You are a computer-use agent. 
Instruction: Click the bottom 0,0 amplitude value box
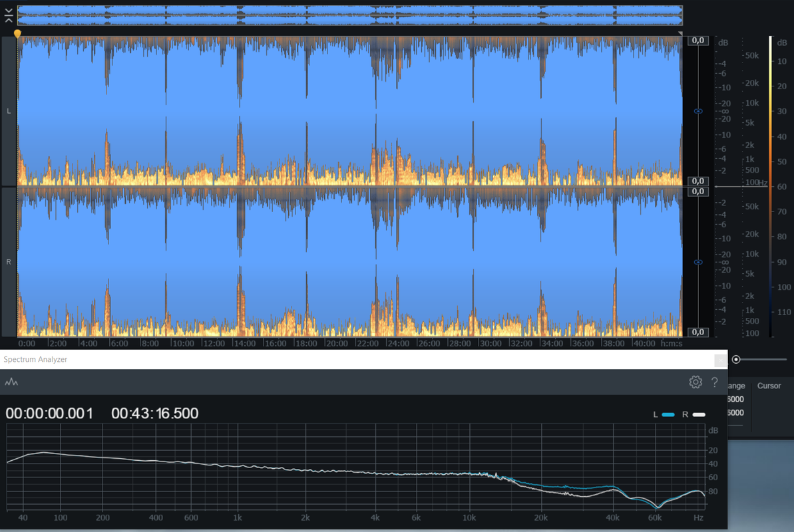click(x=697, y=332)
